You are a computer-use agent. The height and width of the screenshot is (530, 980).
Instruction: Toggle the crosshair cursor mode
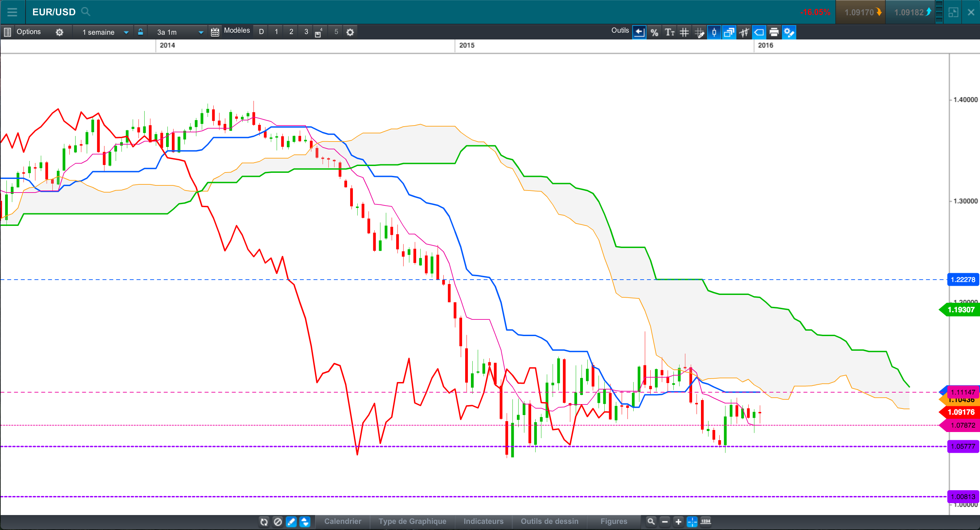692,521
